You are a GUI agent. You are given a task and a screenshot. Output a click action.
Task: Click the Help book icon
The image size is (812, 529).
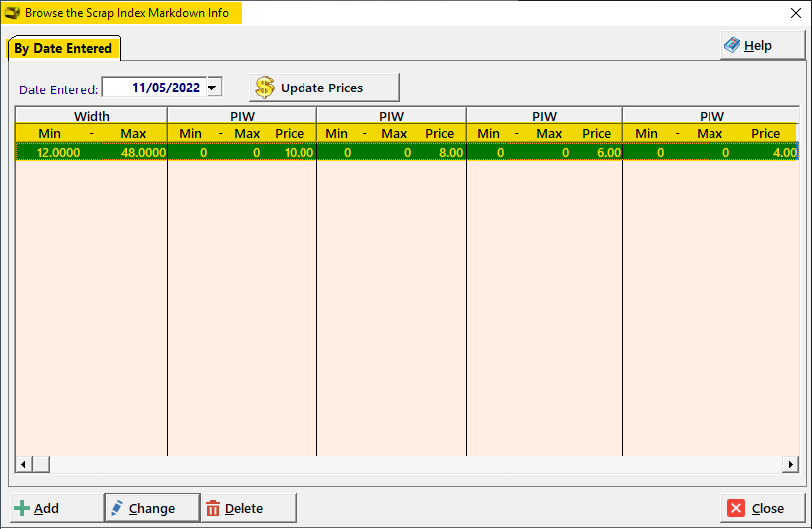pos(732,46)
